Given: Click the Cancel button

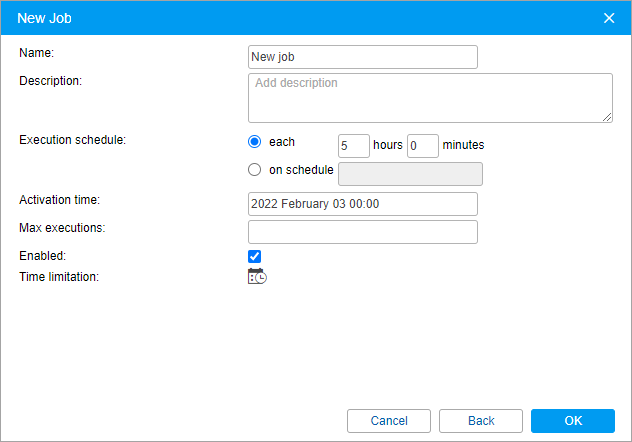Looking at the screenshot, I should pyautogui.click(x=389, y=421).
